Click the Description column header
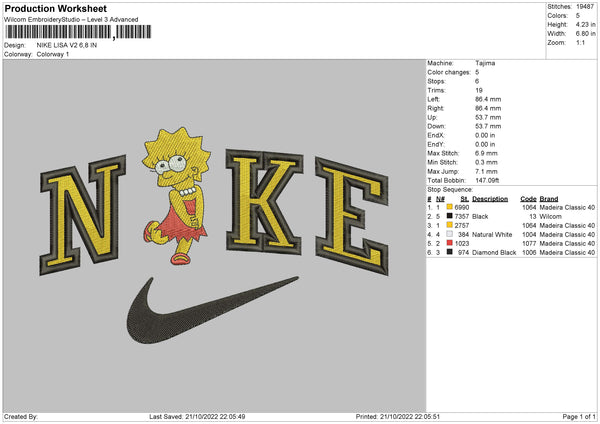This screenshot has height=424, width=600. click(x=490, y=199)
